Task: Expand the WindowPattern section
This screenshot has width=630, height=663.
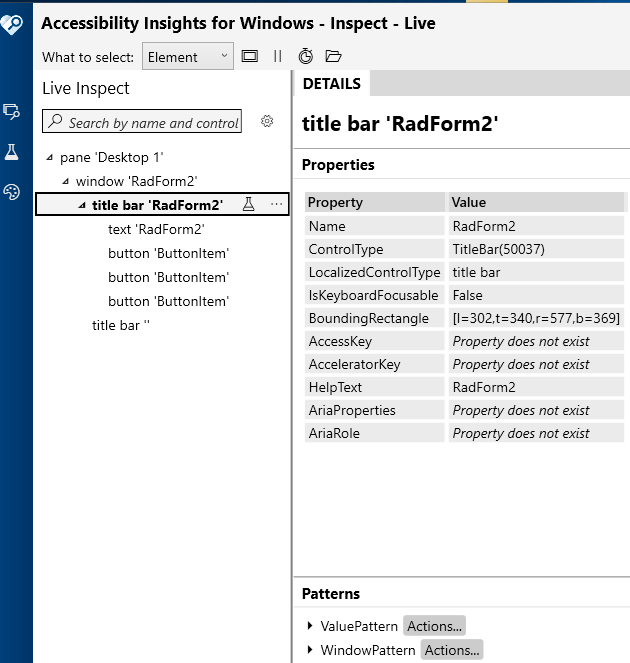Action: [x=310, y=649]
